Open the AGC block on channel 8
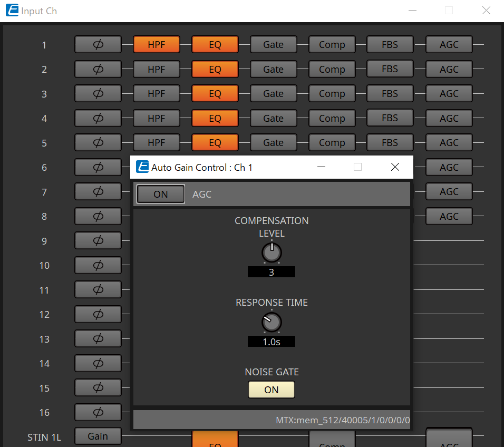The image size is (504, 447). pos(449,216)
